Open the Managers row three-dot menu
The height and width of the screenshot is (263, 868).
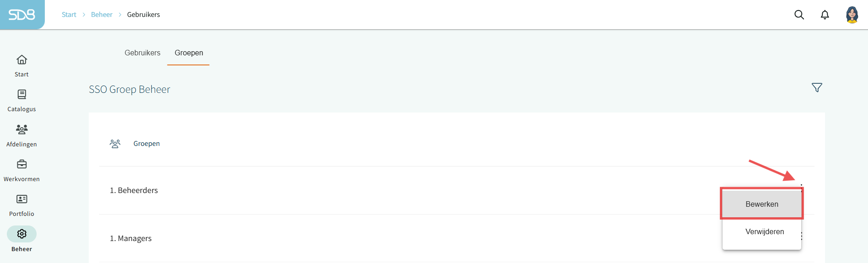802,236
